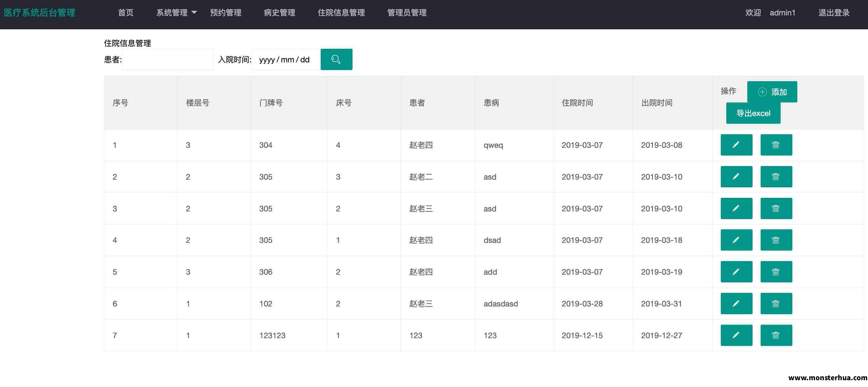The image size is (868, 387).
Task: Click the 住院信息管理 page heading
Action: coord(127,43)
